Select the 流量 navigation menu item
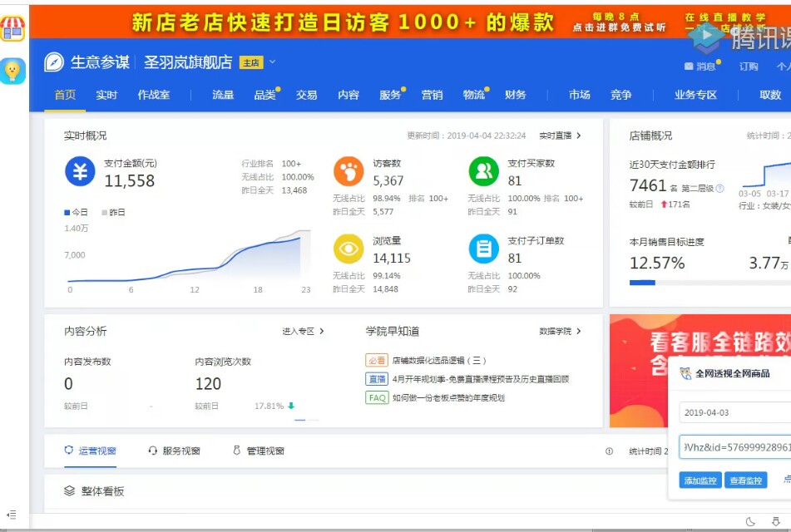This screenshot has width=791, height=532. point(222,95)
